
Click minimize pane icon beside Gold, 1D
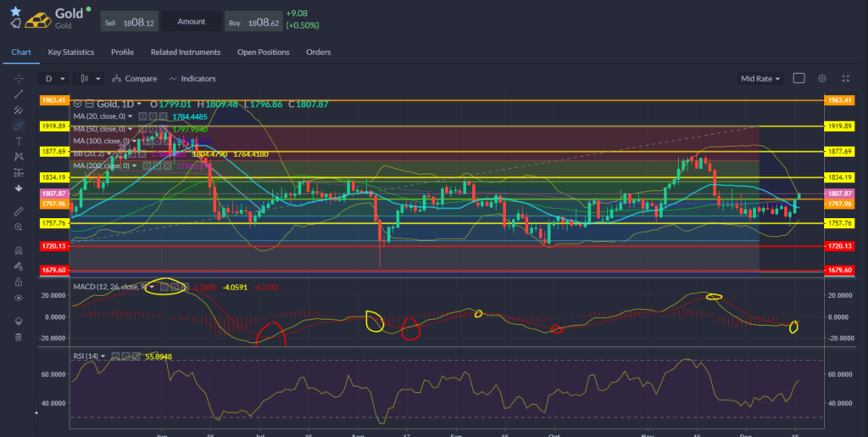pos(88,104)
